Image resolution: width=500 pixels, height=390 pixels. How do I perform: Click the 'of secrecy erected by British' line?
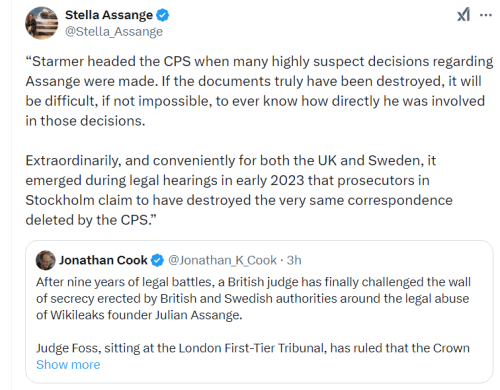[x=253, y=299]
